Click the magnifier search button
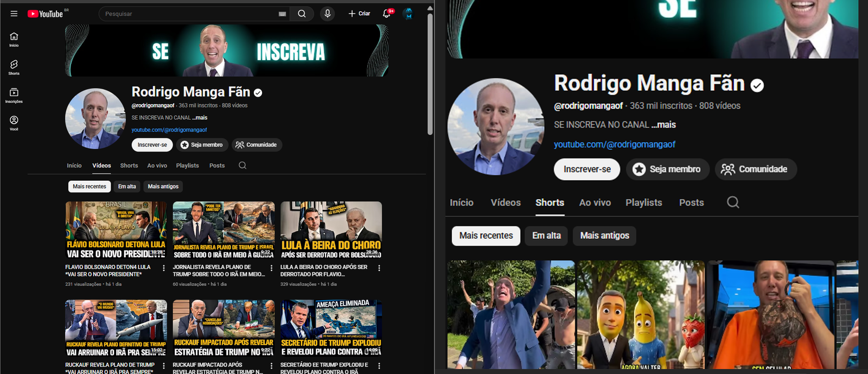The width and height of the screenshot is (868, 374). click(x=302, y=14)
